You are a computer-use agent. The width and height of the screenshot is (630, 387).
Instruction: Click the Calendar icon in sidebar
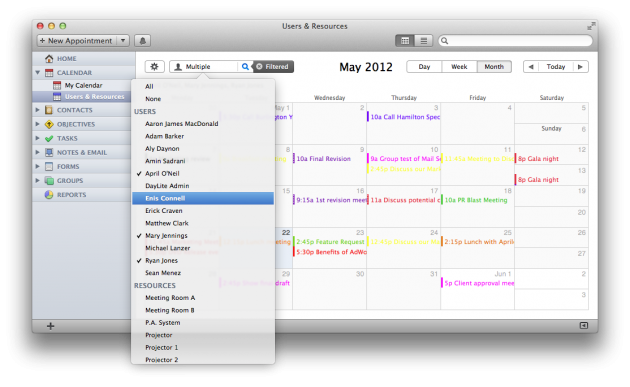[49, 73]
